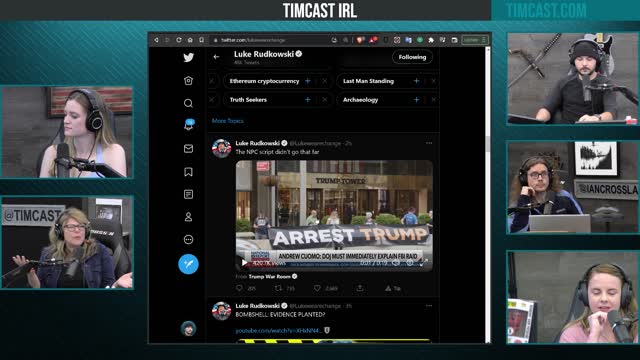Open the youtube.com link in the tweet
The height and width of the screenshot is (360, 640).
(278, 330)
